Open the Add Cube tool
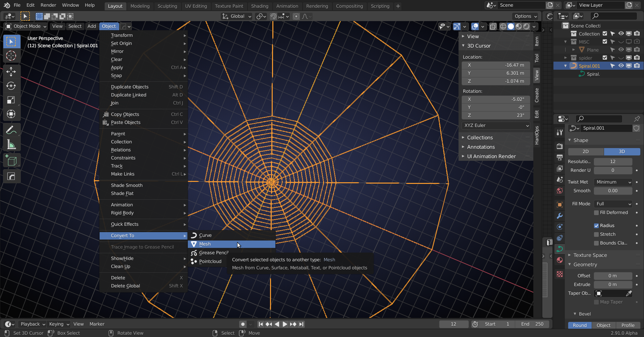This screenshot has height=337, width=644. [x=11, y=161]
